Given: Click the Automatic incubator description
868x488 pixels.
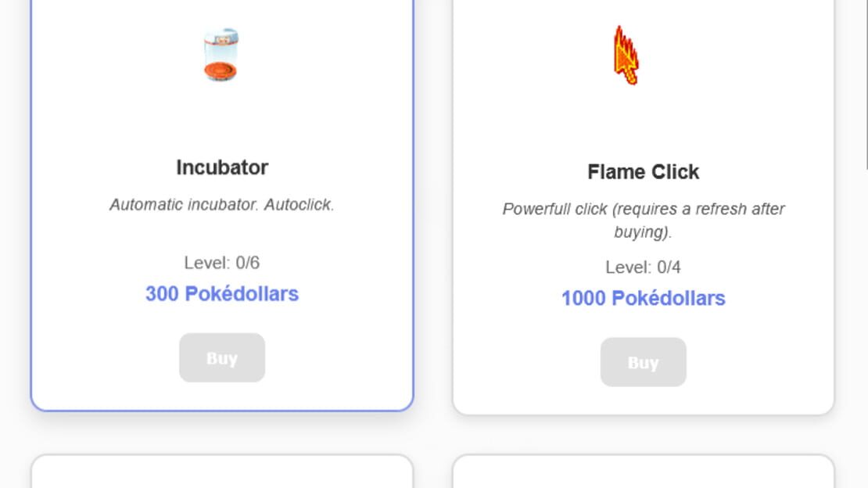Looking at the screenshot, I should [x=222, y=204].
